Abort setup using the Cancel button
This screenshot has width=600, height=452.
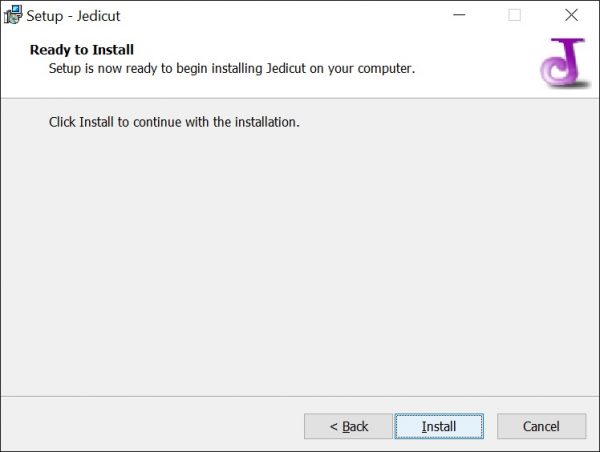[x=541, y=426]
